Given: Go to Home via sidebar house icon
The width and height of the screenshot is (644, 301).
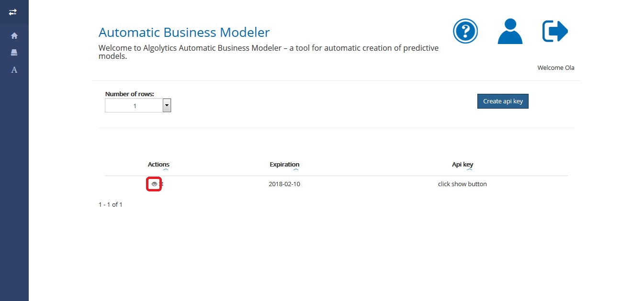Looking at the screenshot, I should [x=14, y=36].
